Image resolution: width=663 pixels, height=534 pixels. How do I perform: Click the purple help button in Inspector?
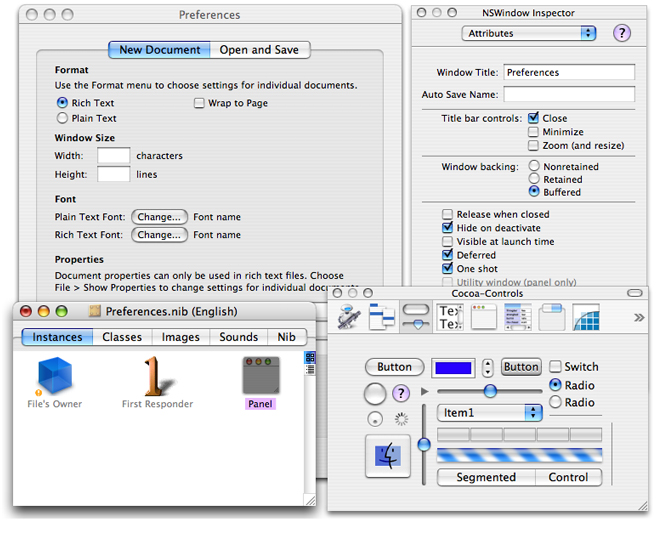coord(622,33)
